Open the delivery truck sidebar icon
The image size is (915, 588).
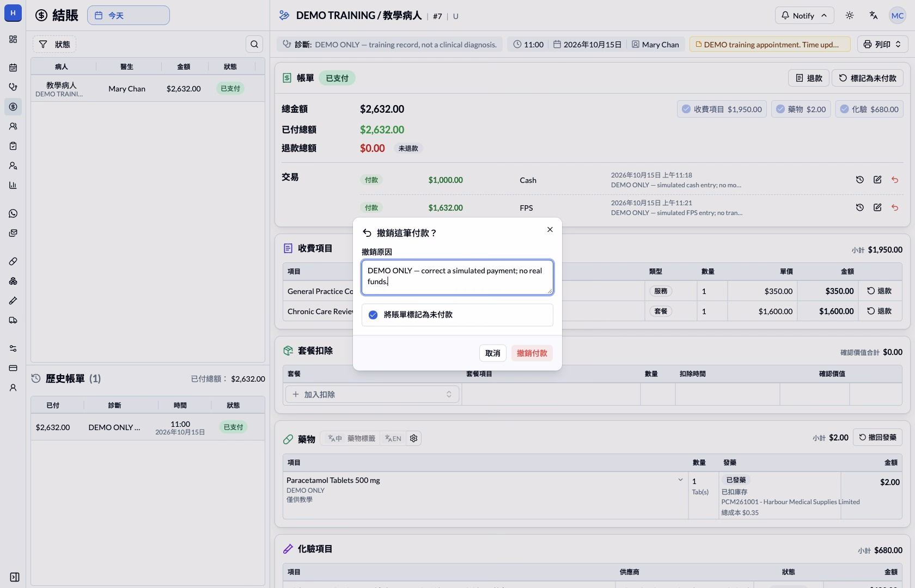[13, 320]
